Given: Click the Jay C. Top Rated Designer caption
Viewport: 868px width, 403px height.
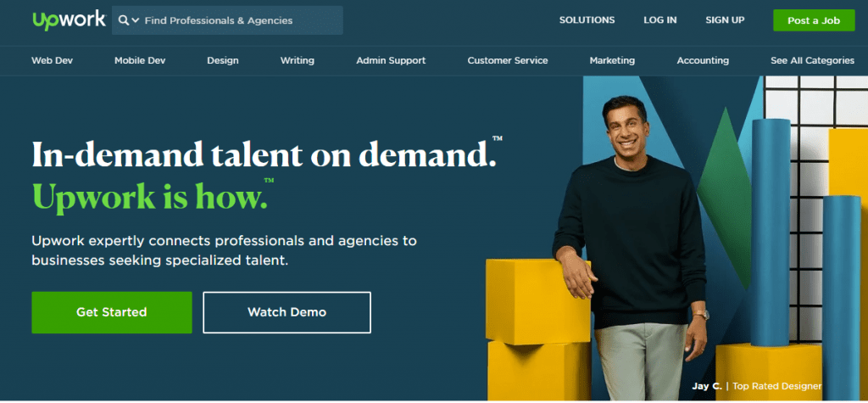Looking at the screenshot, I should coord(756,386).
